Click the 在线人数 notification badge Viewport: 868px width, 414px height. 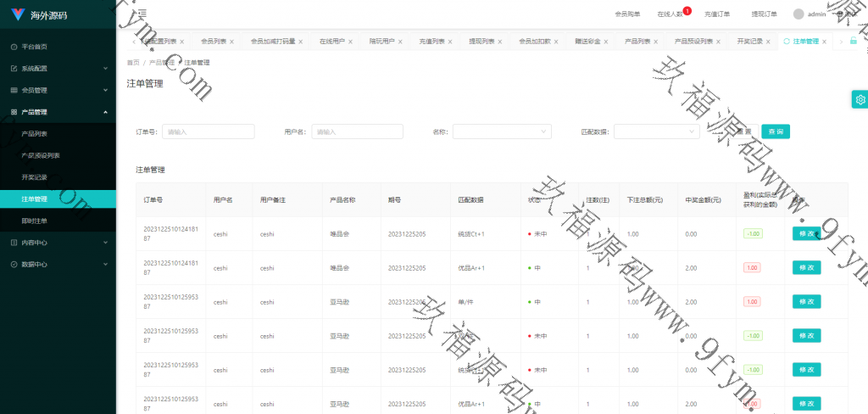687,11
